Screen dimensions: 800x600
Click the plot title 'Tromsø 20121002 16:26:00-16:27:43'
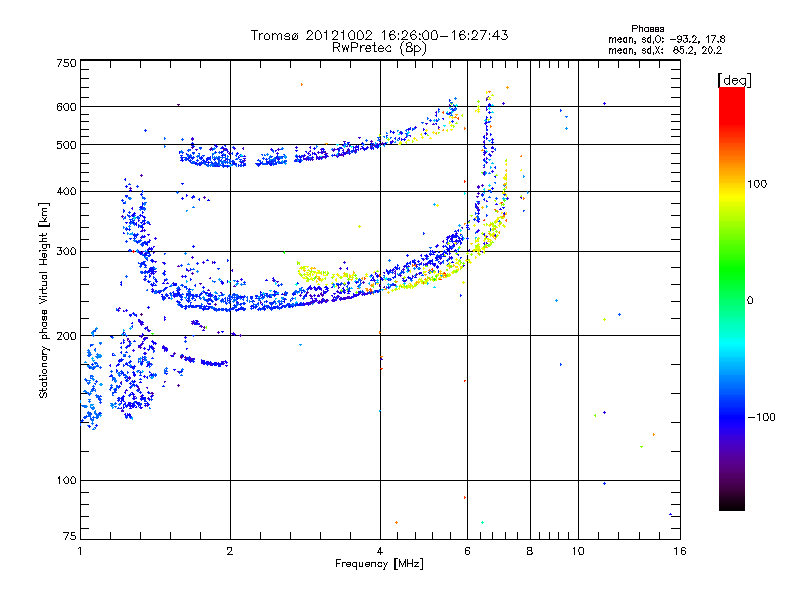point(379,35)
